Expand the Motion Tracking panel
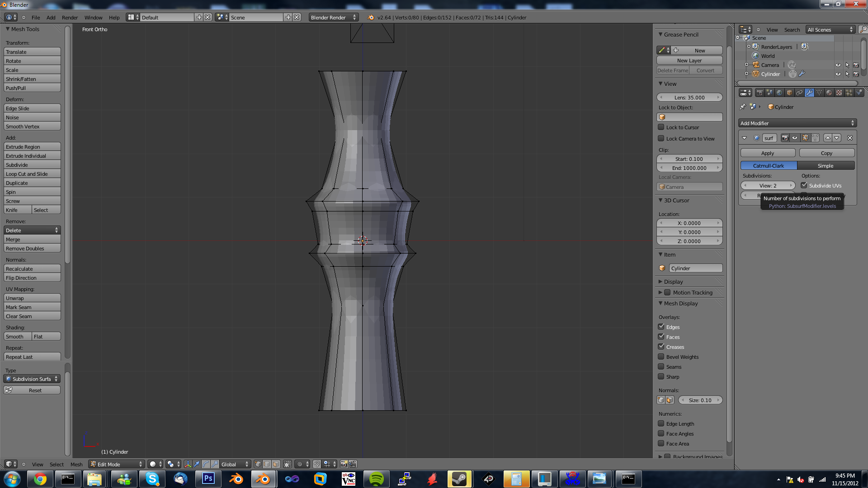Image resolution: width=868 pixels, height=488 pixels. click(660, 292)
